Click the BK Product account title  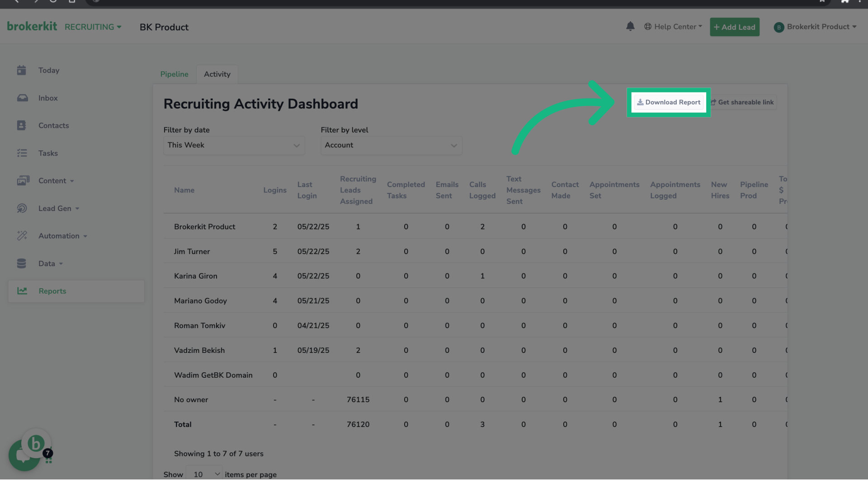tap(164, 27)
